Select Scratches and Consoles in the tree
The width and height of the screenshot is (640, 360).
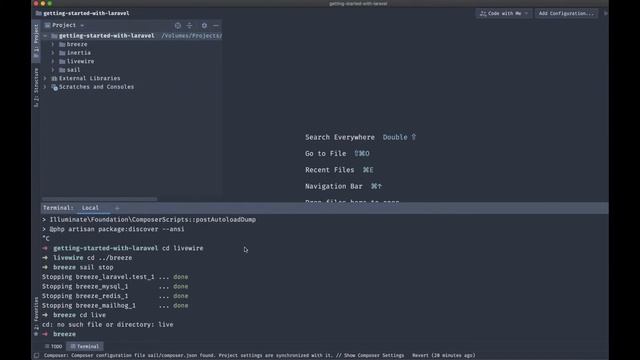[x=96, y=87]
